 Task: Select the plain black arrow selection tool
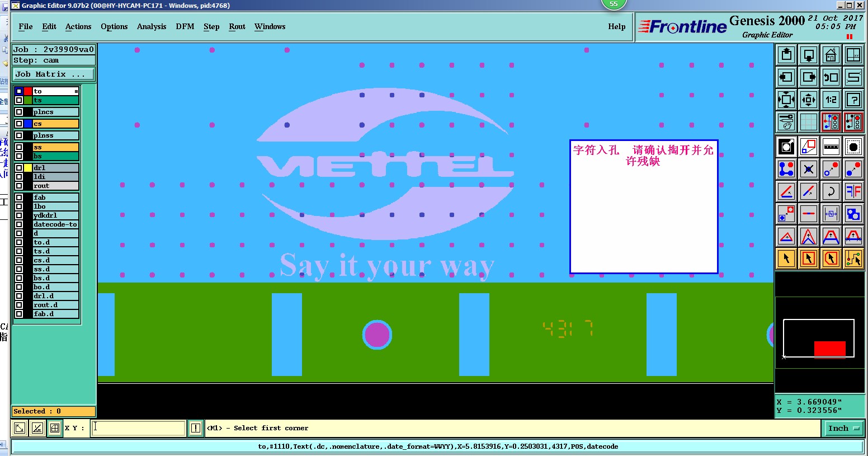[x=786, y=258]
